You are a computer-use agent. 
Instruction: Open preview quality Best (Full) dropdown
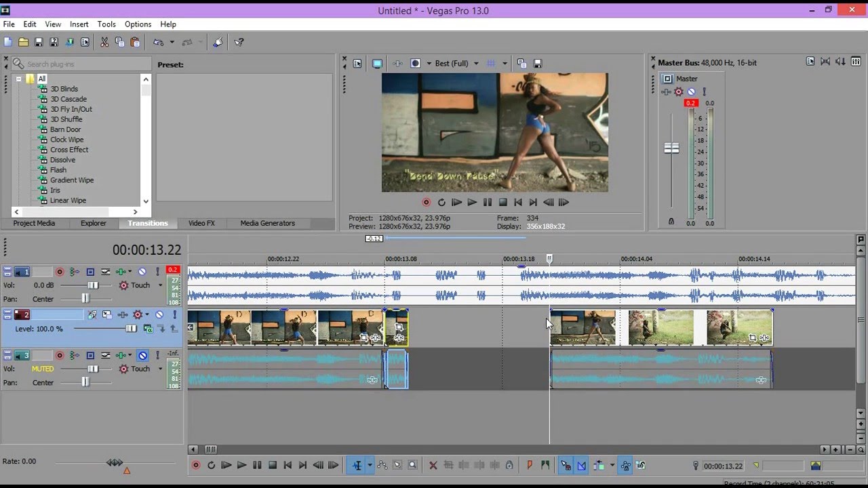(x=476, y=63)
